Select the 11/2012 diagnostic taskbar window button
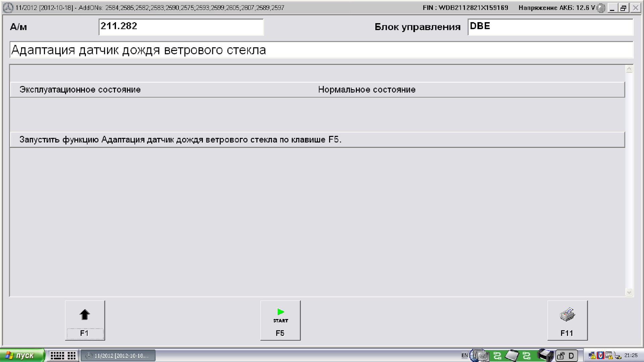The width and height of the screenshot is (644, 362). [118, 356]
